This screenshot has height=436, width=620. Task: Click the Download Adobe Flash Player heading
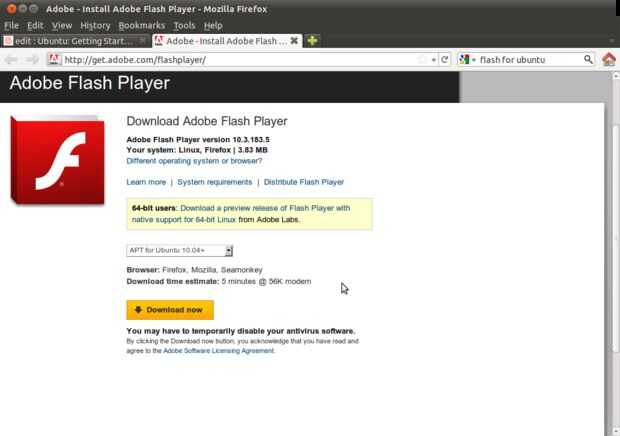207,121
